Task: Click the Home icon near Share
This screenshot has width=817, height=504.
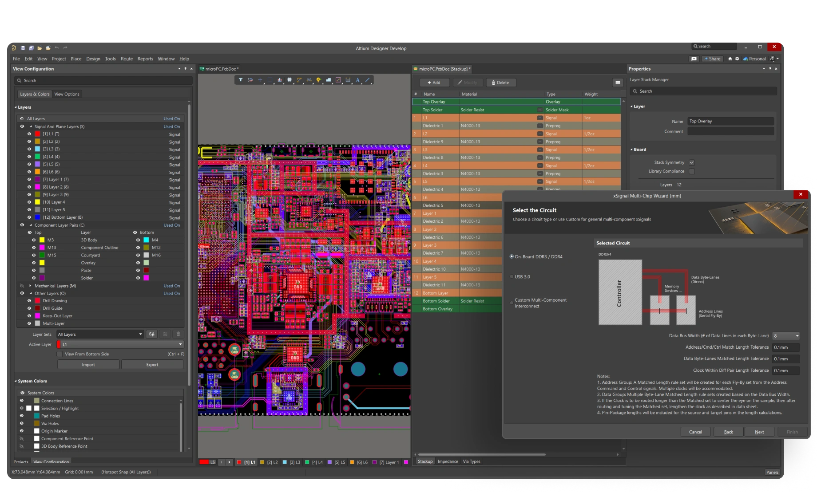Action: pos(730,59)
